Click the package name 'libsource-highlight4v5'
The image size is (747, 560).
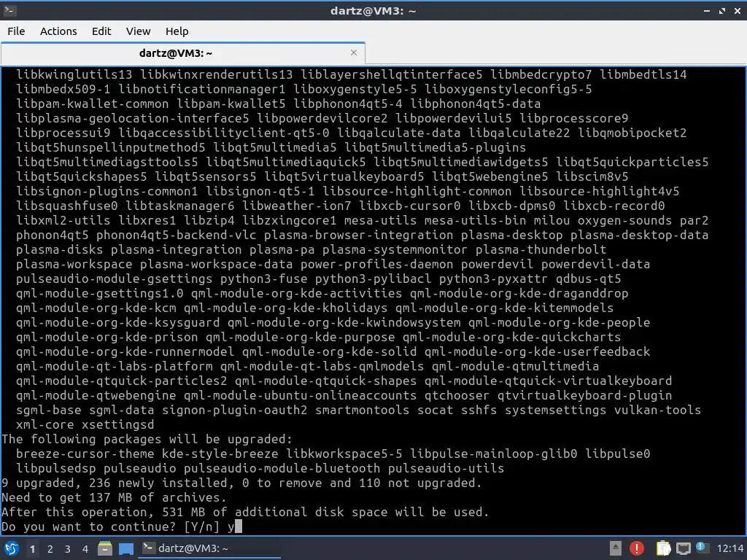(x=600, y=192)
